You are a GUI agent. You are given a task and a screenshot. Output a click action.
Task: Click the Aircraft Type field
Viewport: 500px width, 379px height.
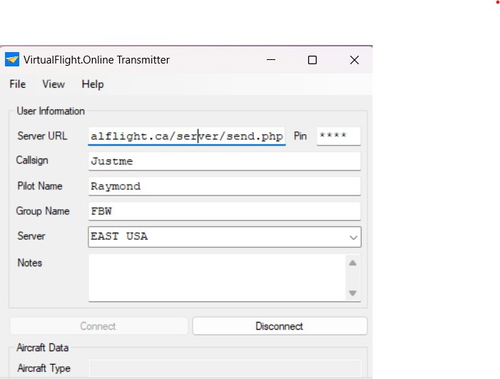tap(225, 368)
